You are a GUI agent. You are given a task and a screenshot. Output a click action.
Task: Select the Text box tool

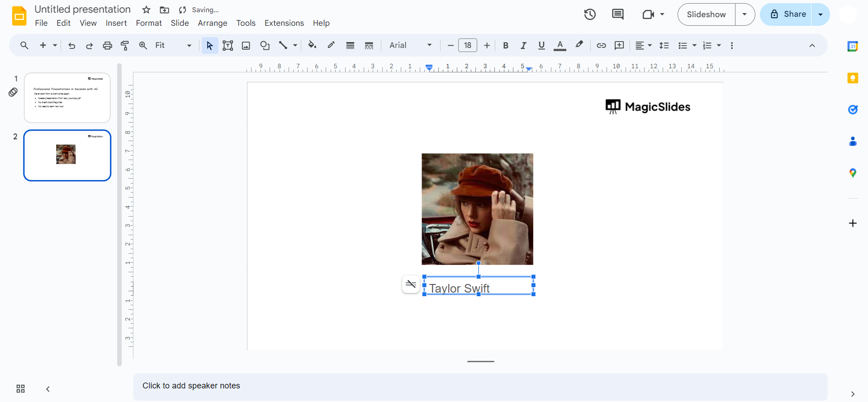click(228, 45)
